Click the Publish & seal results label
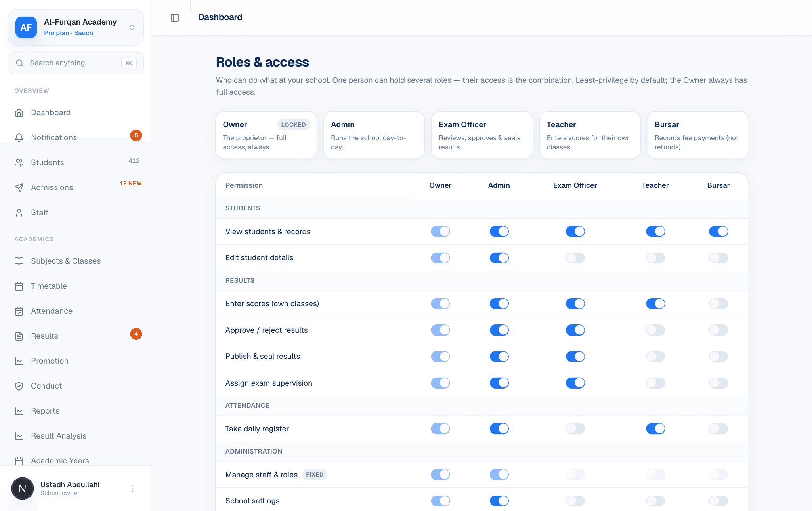 click(263, 357)
